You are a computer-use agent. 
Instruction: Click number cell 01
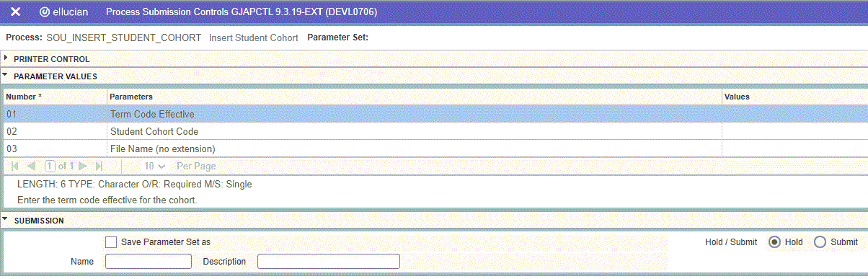tap(55, 114)
